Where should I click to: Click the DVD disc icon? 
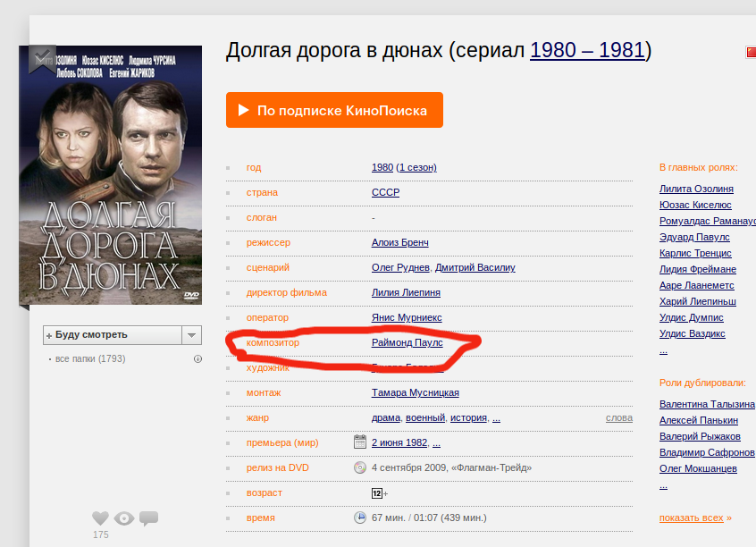[x=359, y=467]
